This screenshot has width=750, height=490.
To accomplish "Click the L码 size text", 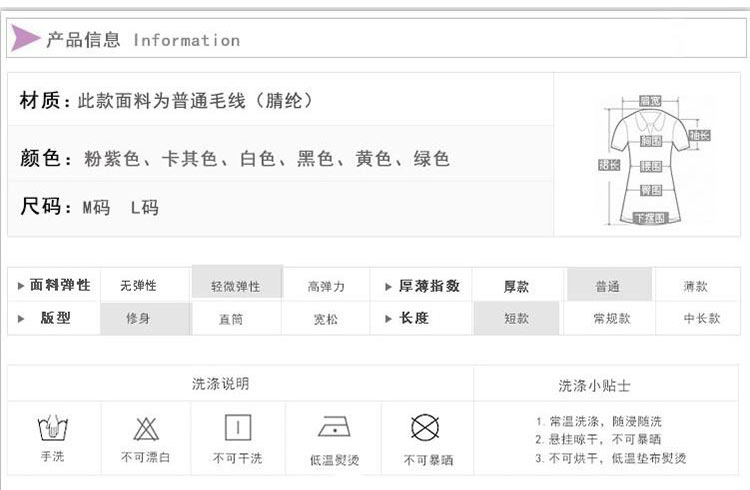I will coord(145,208).
